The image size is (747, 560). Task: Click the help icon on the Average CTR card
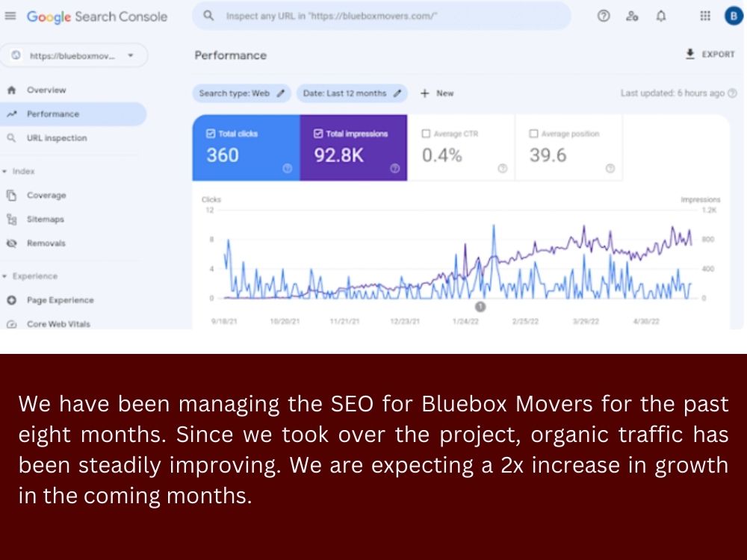click(502, 169)
